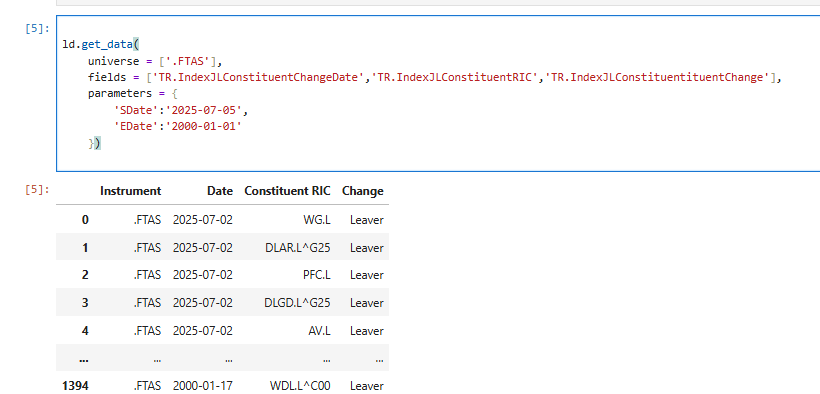Click the highlighted closing bracket in code
This screenshot has height=394, width=820.
[x=95, y=143]
